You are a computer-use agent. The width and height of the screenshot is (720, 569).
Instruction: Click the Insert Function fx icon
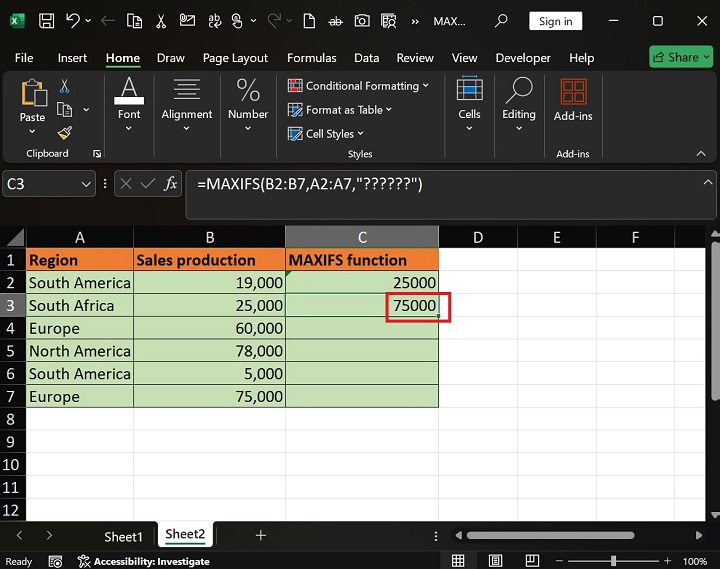coord(171,184)
